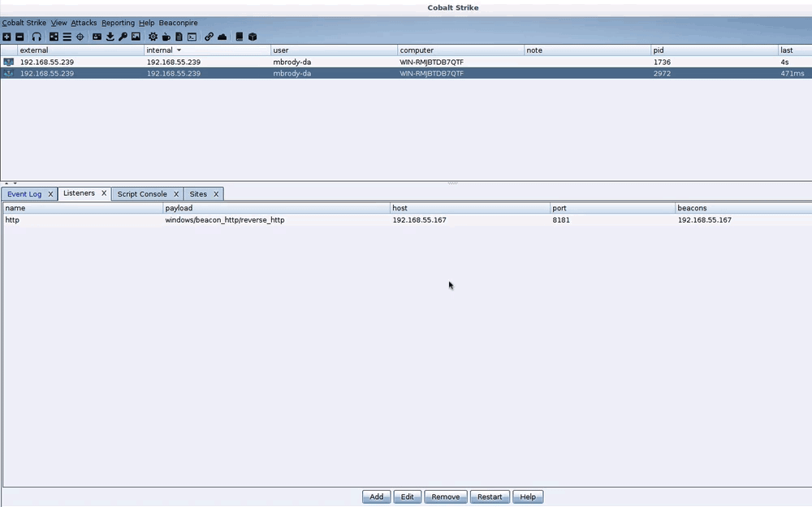Open the Reporting menu
Image resolution: width=812 pixels, height=507 pixels.
coord(118,23)
